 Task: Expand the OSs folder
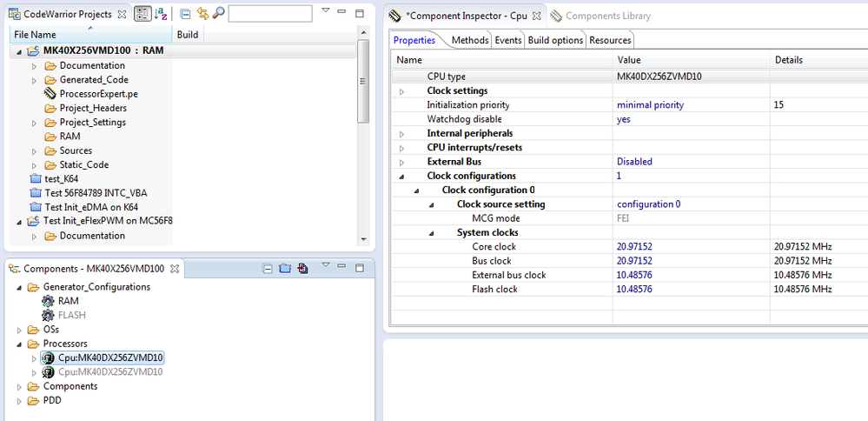pos(19,330)
